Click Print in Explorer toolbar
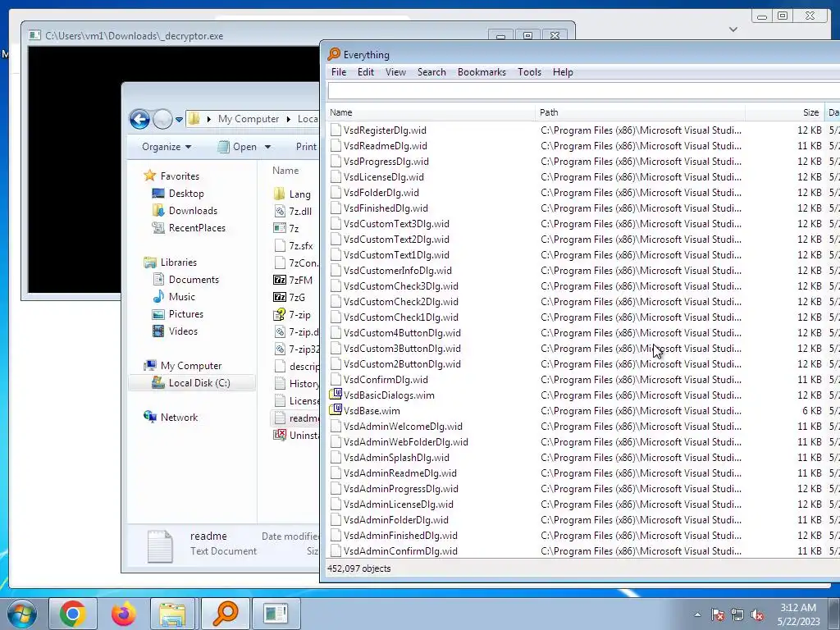The height and width of the screenshot is (630, 840). [x=306, y=147]
